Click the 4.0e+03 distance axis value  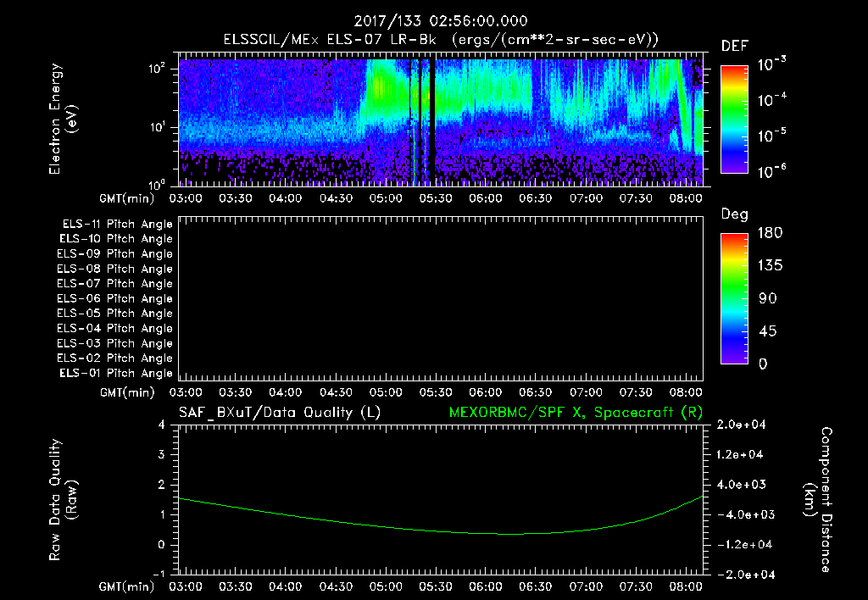click(741, 485)
